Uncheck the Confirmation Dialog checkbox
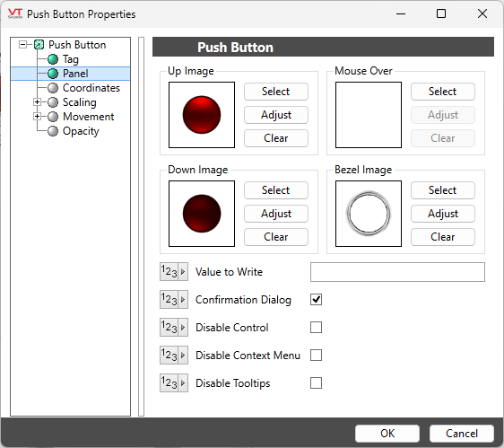Viewport: 504px width, 448px height. point(316,300)
